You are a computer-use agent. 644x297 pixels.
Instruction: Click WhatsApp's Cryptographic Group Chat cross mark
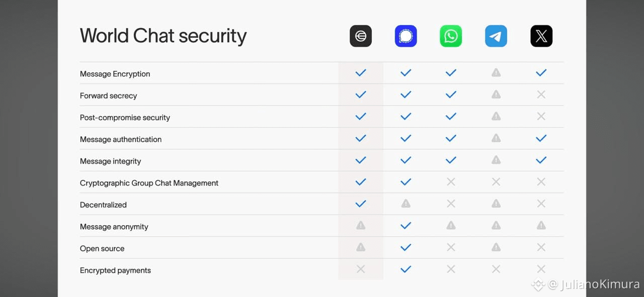451,182
